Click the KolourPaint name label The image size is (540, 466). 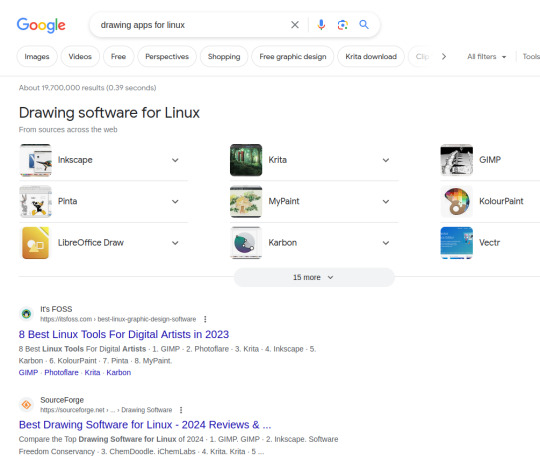pos(501,201)
